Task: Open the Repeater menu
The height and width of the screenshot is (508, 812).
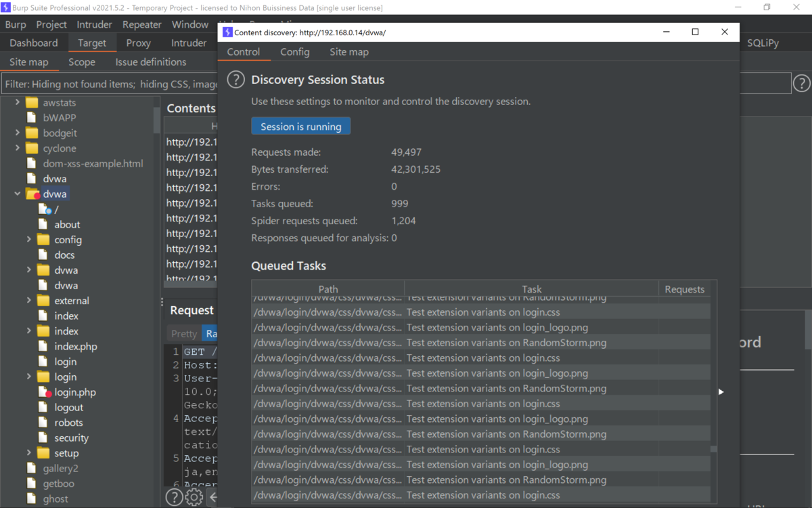Action: 142,24
